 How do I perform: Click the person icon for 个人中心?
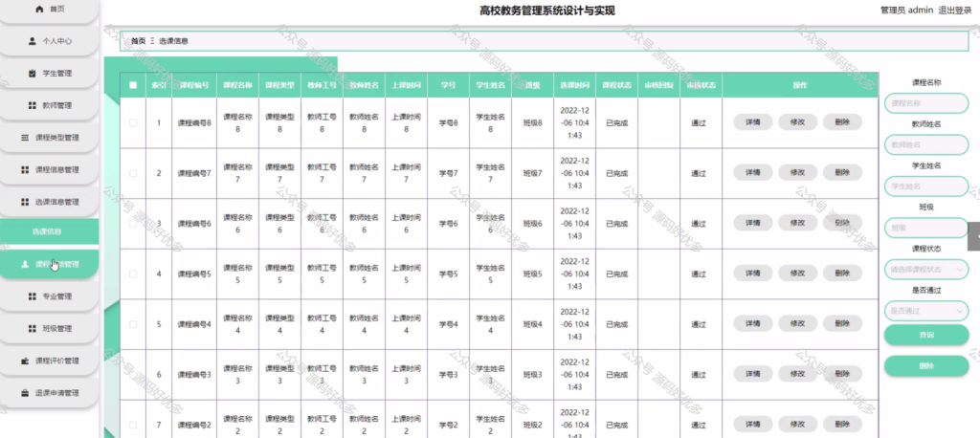(x=33, y=40)
